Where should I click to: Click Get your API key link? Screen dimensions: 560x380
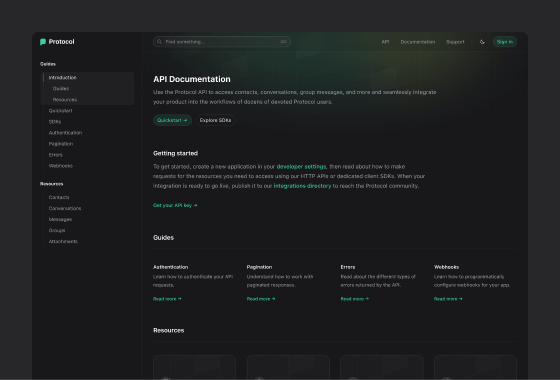point(175,205)
